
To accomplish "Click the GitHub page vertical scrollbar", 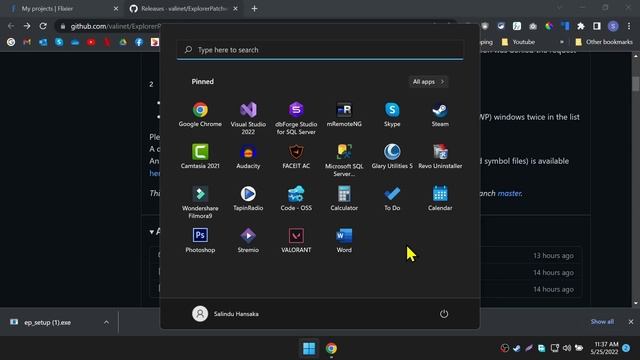I will [636, 84].
